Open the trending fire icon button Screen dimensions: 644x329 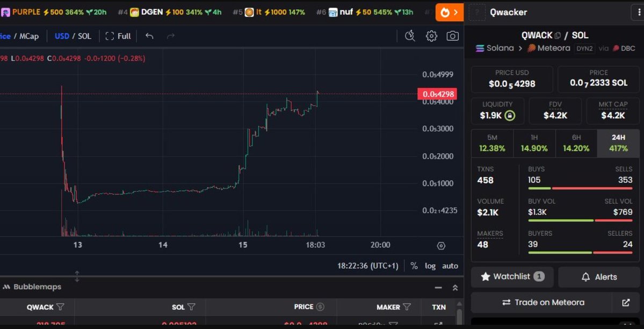450,12
